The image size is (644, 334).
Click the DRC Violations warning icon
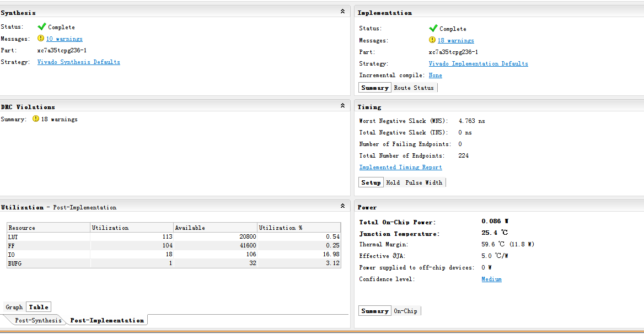[x=36, y=119]
